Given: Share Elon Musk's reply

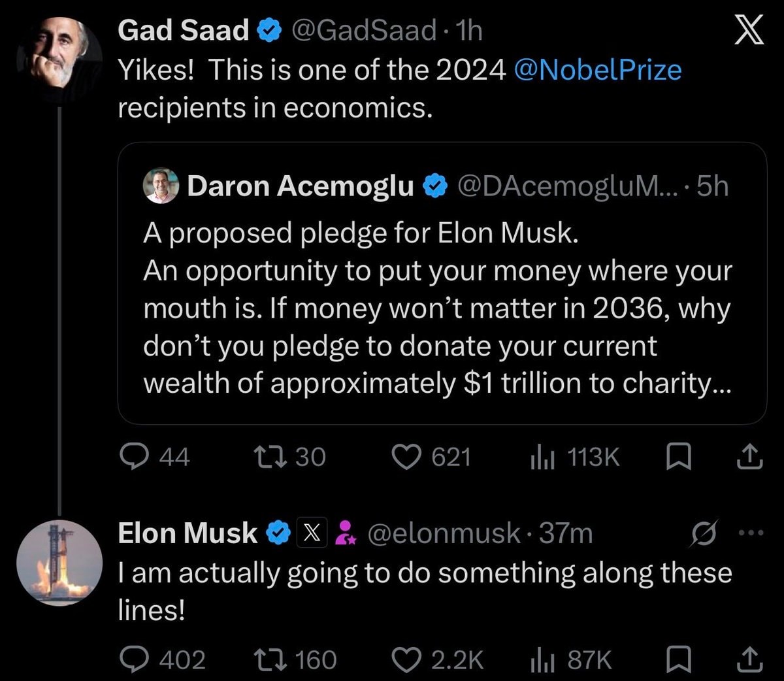Looking at the screenshot, I should click(x=749, y=659).
